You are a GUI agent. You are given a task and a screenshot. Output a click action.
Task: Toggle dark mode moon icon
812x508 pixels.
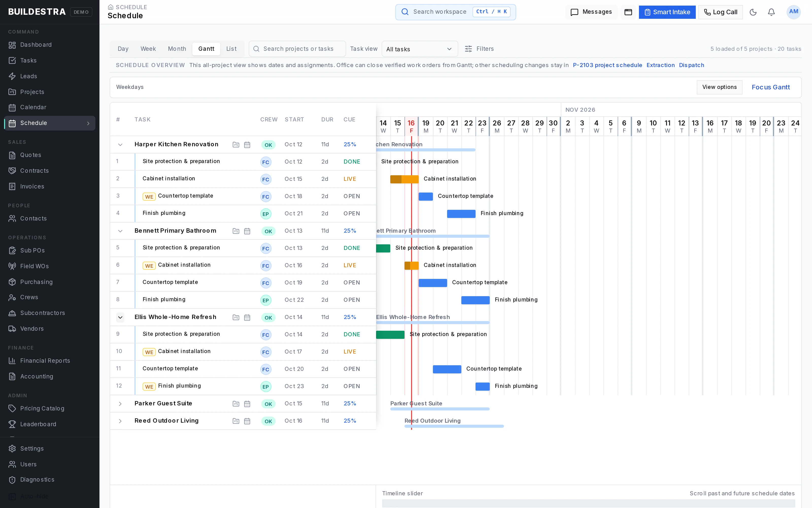point(753,12)
